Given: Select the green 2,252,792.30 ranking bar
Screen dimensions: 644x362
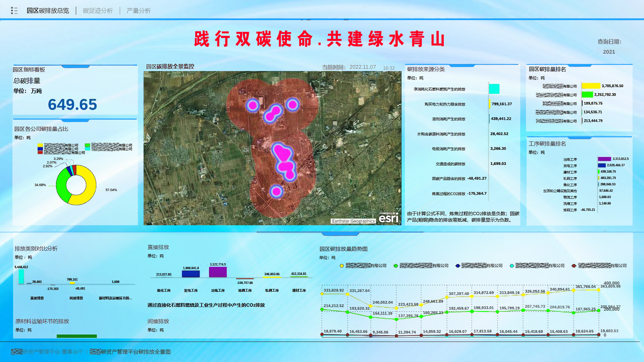Looking at the screenshot, I should click(x=587, y=95).
